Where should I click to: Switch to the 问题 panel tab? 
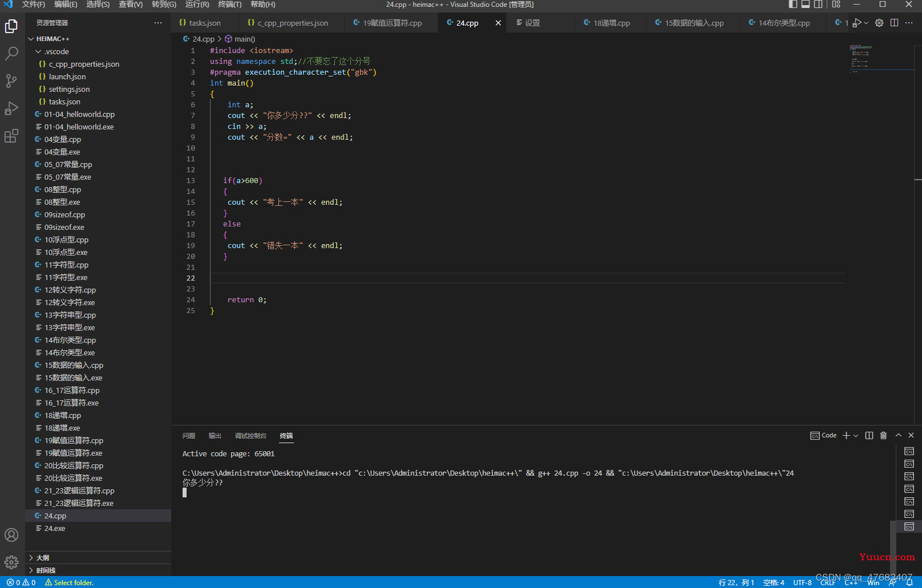tap(189, 436)
